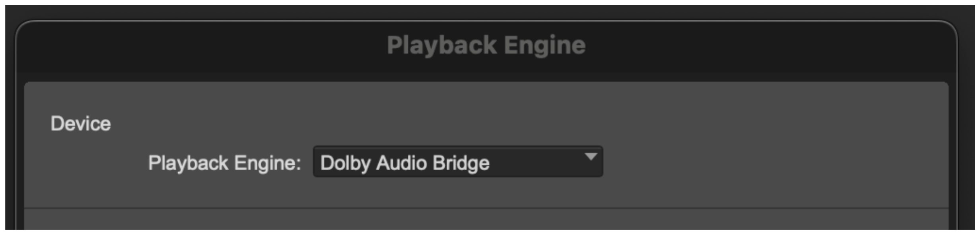980x235 pixels.
Task: Click the small triangle in the engine selector
Action: [591, 157]
